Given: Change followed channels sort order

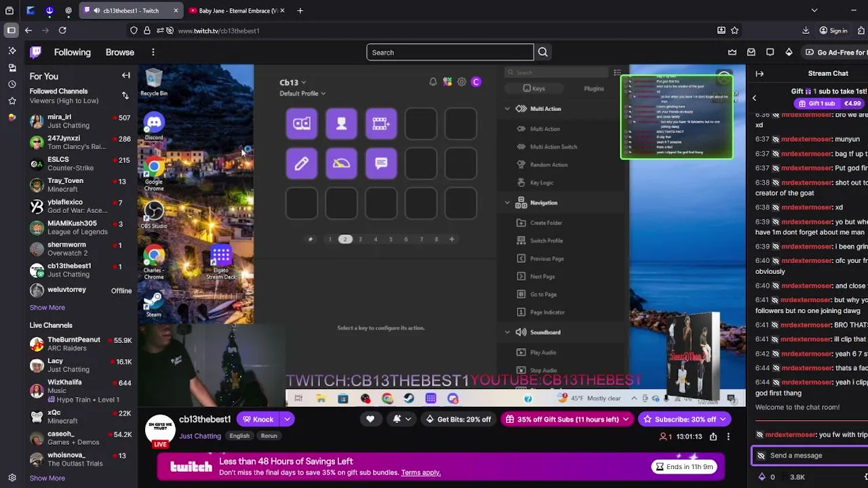Looking at the screenshot, I should pos(125,96).
